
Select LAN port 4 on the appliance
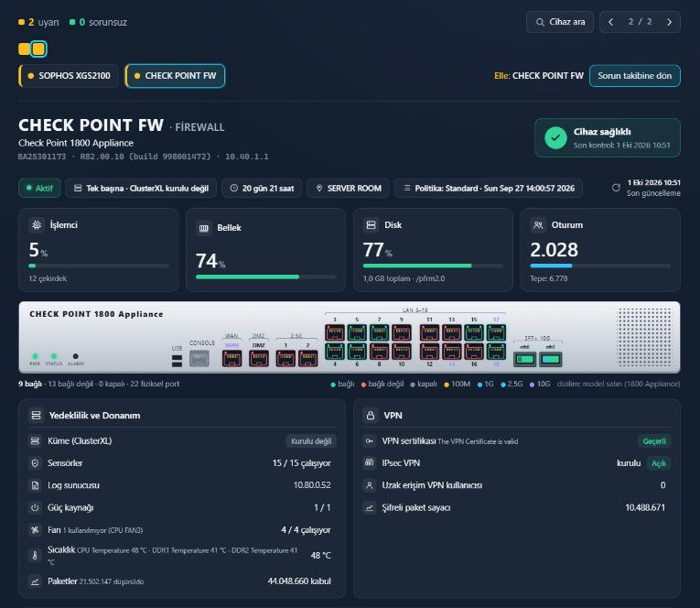[335, 351]
